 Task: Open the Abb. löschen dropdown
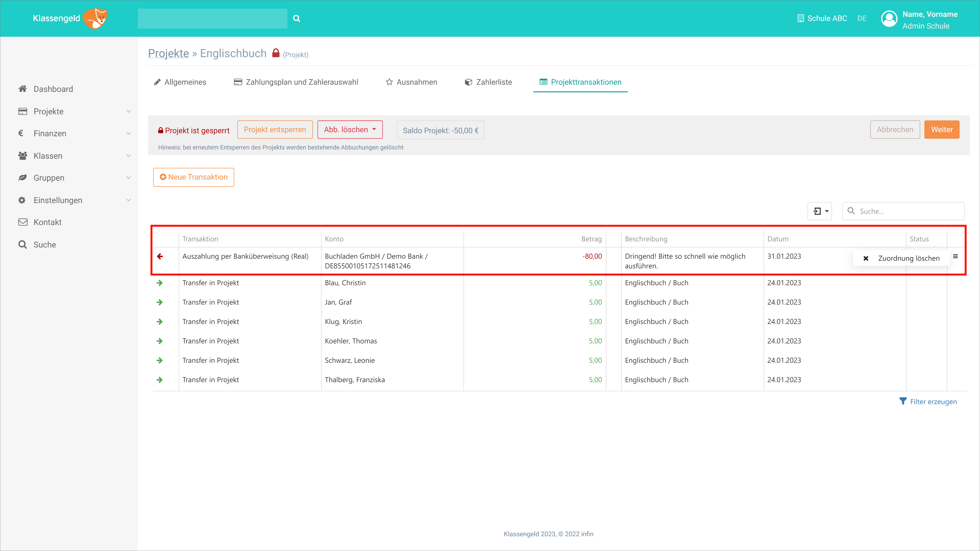[x=350, y=130]
